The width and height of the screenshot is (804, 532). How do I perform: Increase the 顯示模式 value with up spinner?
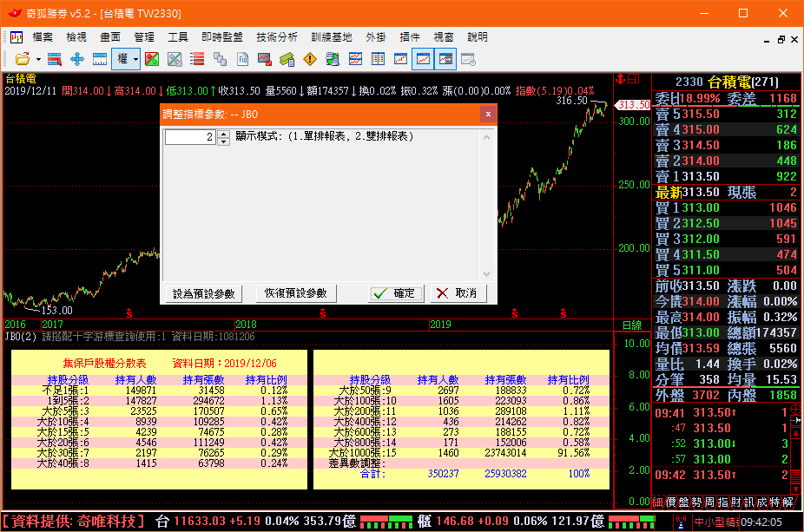point(223,134)
